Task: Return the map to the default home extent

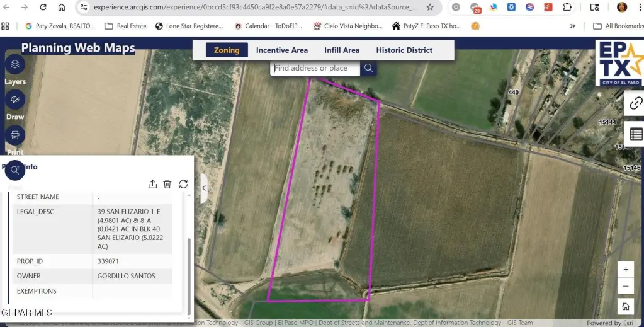Action: 626,306
